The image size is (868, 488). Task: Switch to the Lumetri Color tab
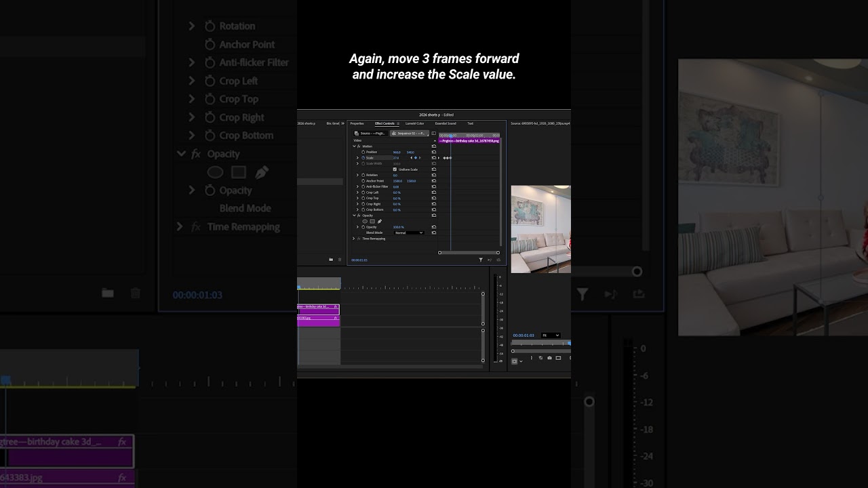point(415,123)
